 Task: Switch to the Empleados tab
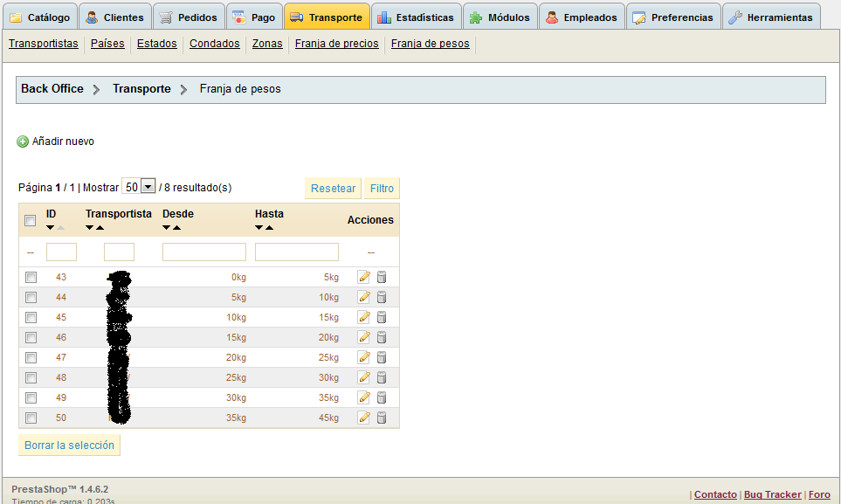(582, 17)
